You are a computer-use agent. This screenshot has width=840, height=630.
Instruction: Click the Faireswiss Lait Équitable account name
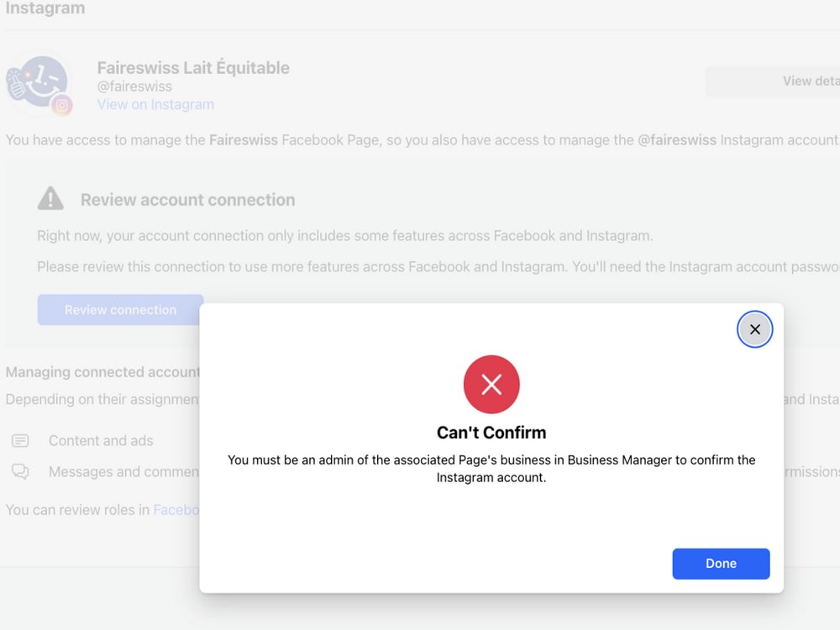(193, 68)
